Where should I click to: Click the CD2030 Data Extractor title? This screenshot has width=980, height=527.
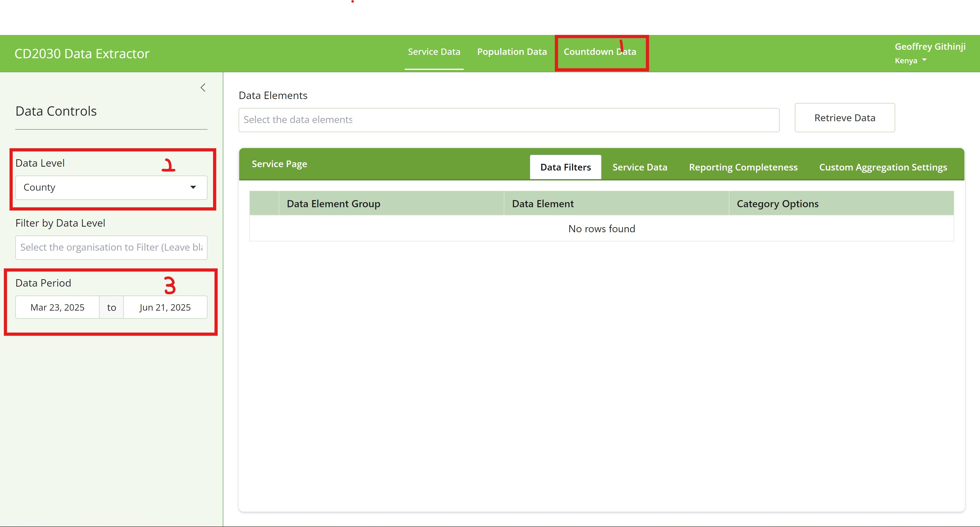click(82, 54)
